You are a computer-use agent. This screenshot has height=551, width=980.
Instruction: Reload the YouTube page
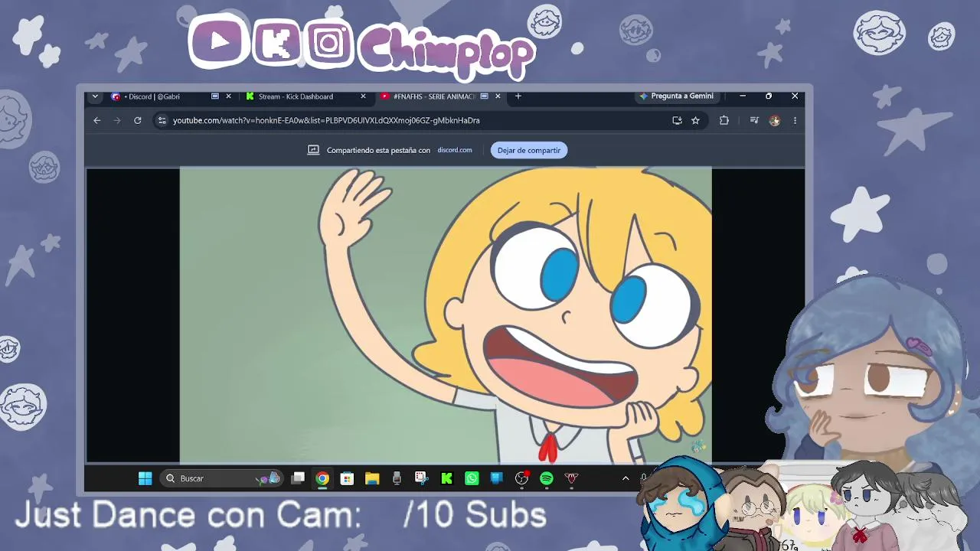(x=138, y=120)
